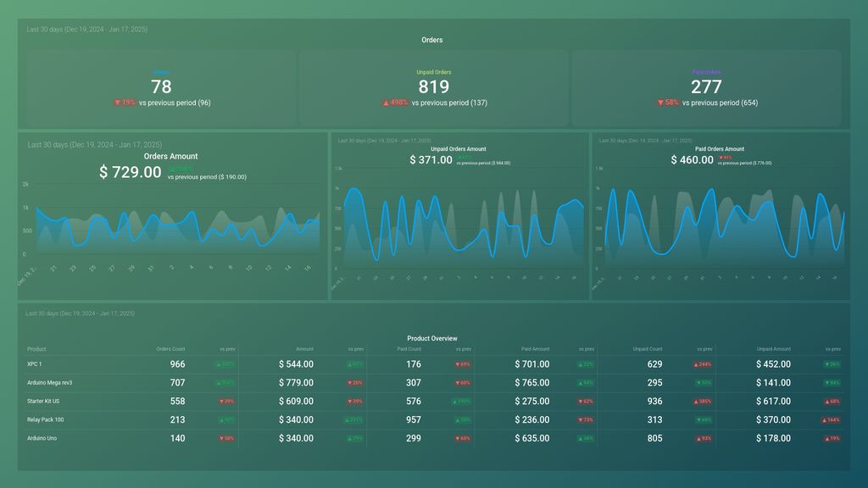Sort by the Paid Count column header
The height and width of the screenshot is (488, 868).
[409, 349]
